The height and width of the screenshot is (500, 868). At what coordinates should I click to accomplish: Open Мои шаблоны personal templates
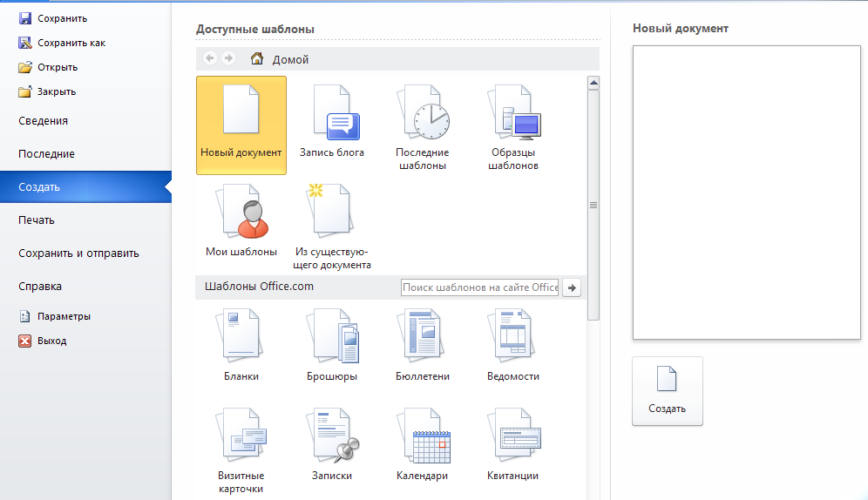[241, 220]
